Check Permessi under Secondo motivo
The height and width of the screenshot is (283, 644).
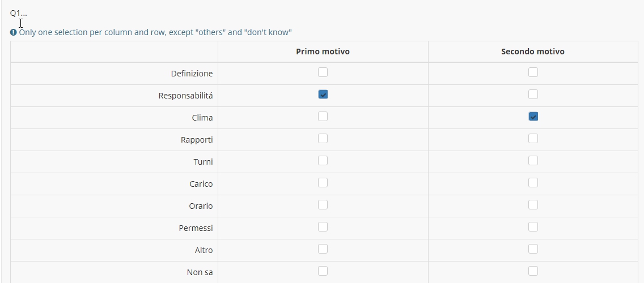(533, 227)
